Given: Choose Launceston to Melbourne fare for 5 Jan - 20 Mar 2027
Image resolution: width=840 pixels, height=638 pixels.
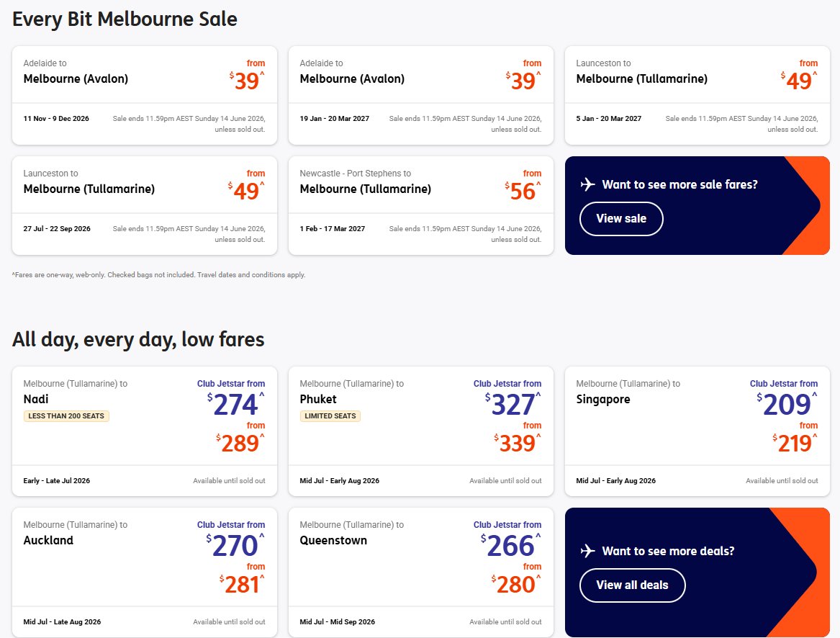Looking at the screenshot, I should pos(697,96).
